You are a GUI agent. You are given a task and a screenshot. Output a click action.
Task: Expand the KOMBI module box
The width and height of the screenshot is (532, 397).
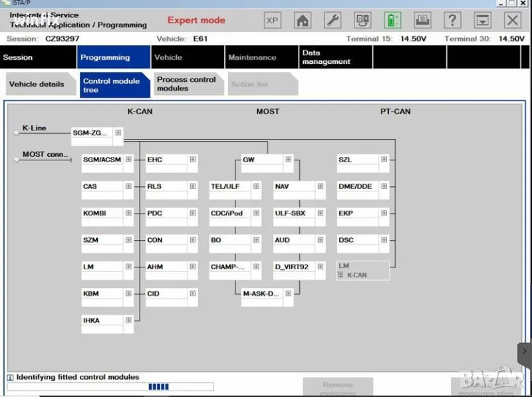128,213
